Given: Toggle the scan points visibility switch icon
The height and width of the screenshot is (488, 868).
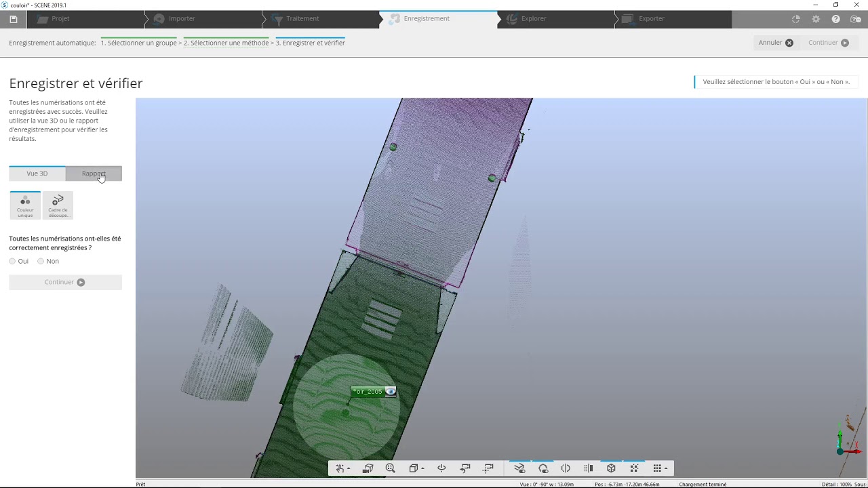Looking at the screenshot, I should click(519, 468).
